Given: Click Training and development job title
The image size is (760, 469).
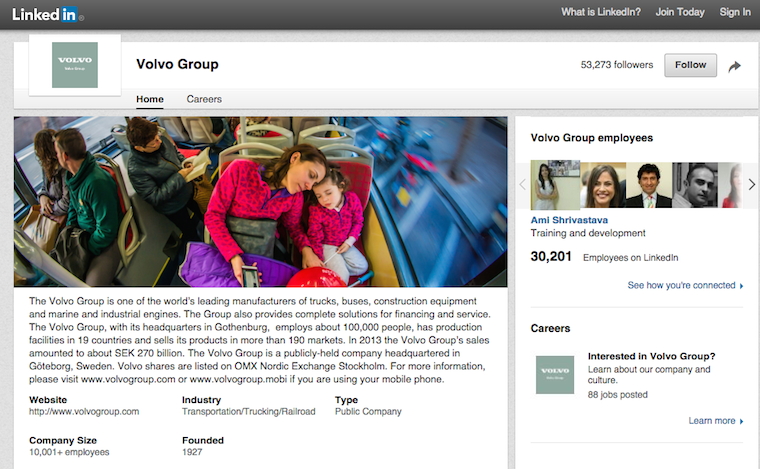Looking at the screenshot, I should (588, 234).
